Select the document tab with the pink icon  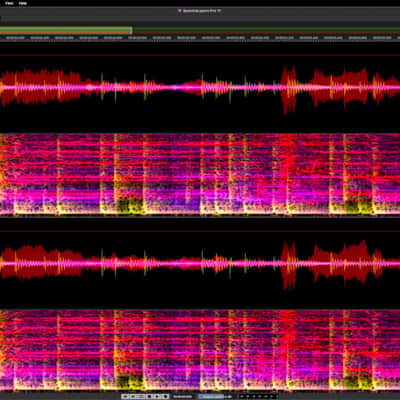coord(200,11)
